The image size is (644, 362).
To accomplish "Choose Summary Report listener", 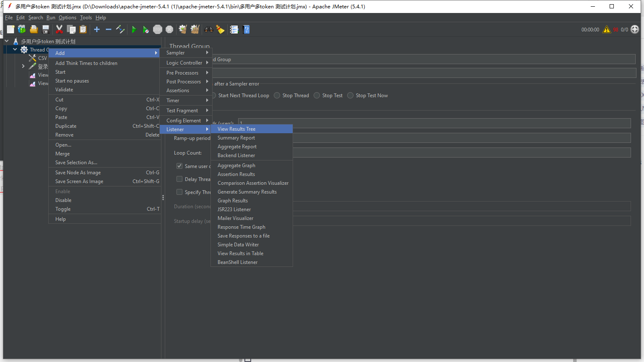I will point(252,138).
